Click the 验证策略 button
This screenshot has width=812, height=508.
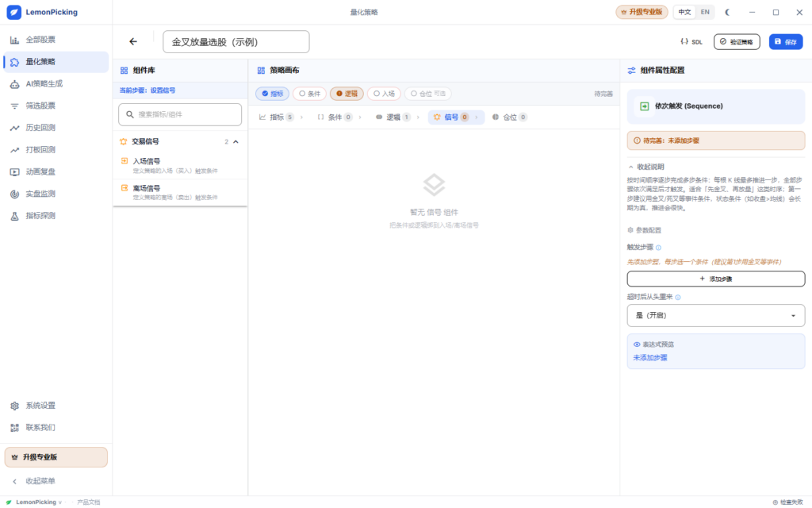click(737, 42)
